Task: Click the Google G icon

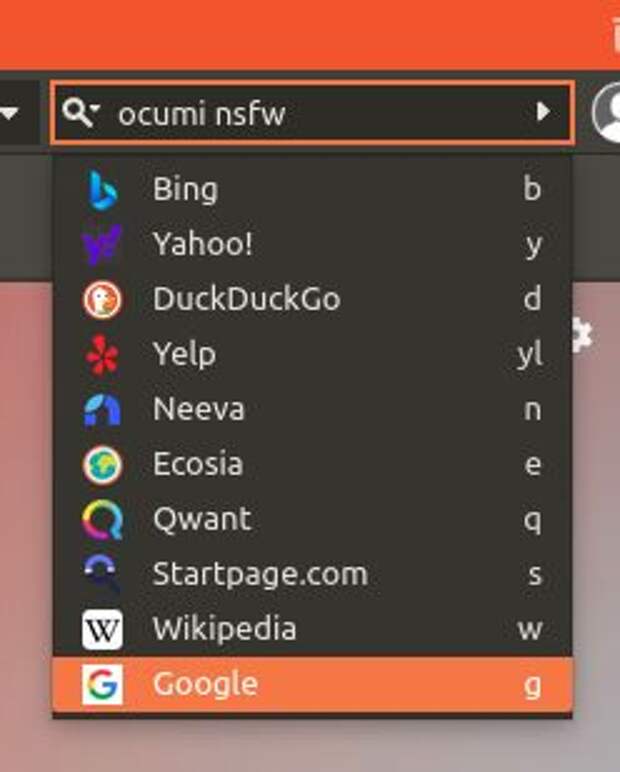Action: click(x=102, y=685)
